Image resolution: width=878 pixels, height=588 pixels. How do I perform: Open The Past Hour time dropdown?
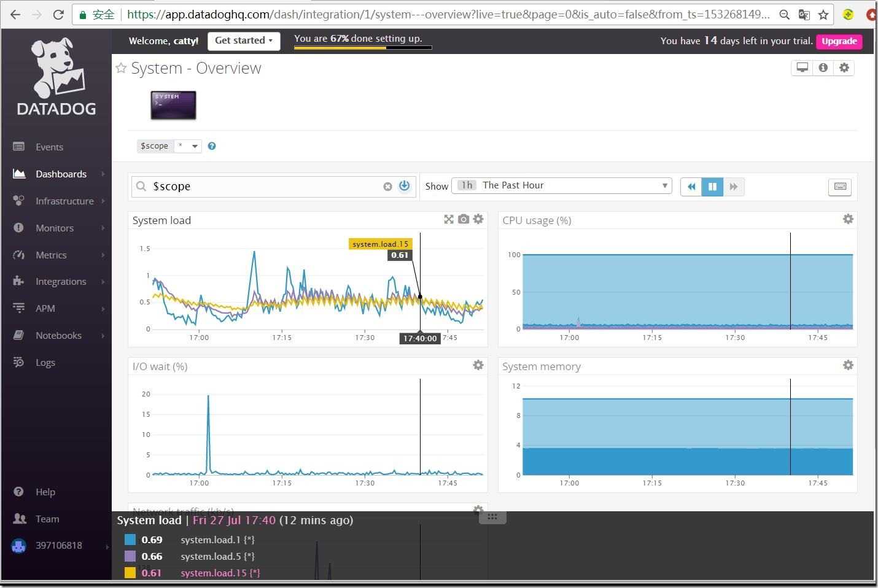click(561, 185)
